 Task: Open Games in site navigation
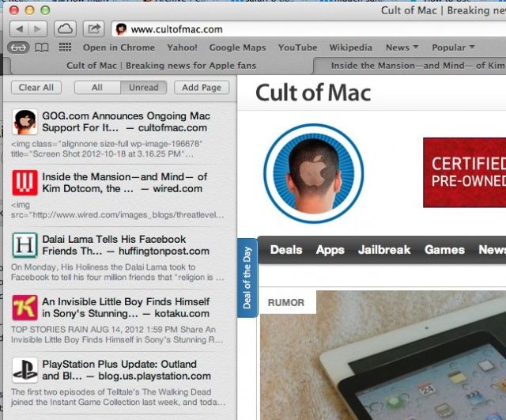click(444, 250)
